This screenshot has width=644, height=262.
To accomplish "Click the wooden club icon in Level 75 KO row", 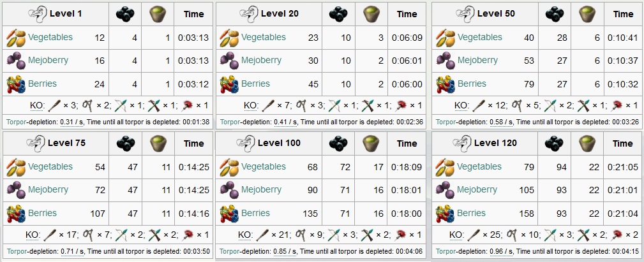I will 50,235.
